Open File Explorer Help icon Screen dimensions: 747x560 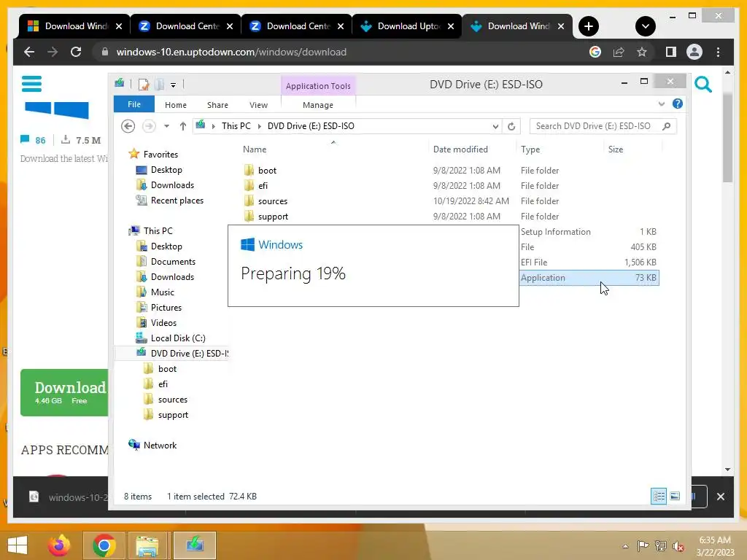pos(678,104)
